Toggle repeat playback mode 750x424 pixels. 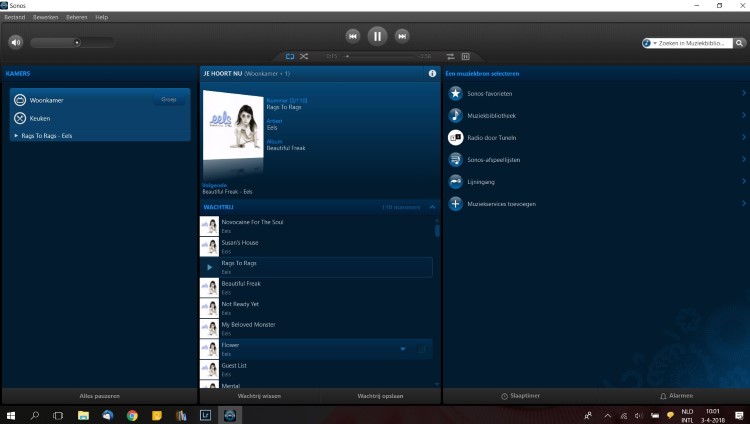pos(290,56)
